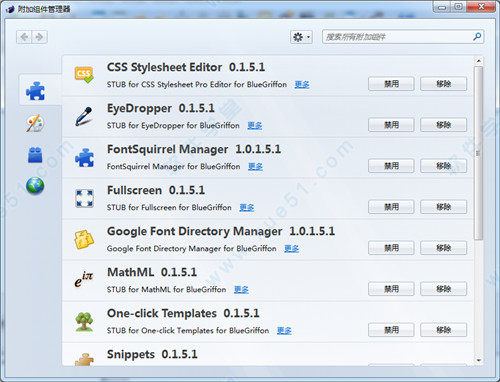This screenshot has height=382, width=500.
Task: Click 'STUB for One-click Templates for BlueGriffon' description
Action: pyautogui.click(x=188, y=331)
